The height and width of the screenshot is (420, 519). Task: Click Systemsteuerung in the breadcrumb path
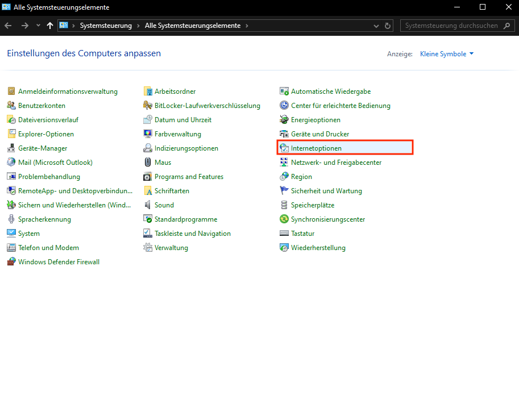click(x=106, y=26)
